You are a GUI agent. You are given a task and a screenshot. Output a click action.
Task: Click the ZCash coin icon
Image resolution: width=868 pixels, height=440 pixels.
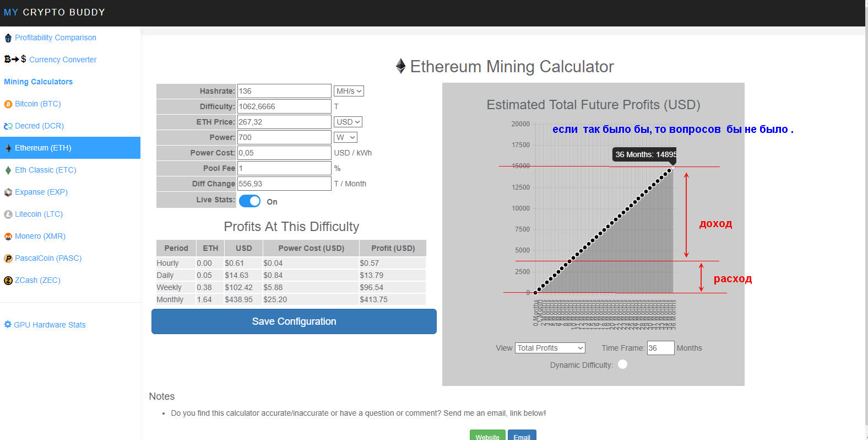[8, 281]
